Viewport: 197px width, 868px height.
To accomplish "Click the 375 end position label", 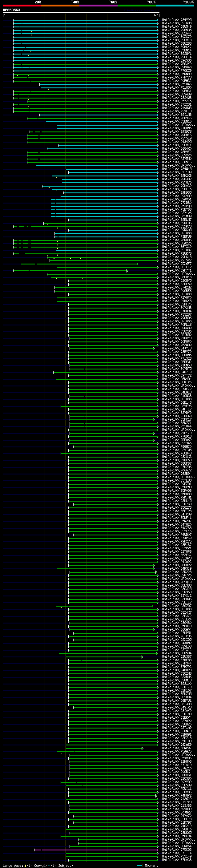I will pyautogui.click(x=155, y=15).
